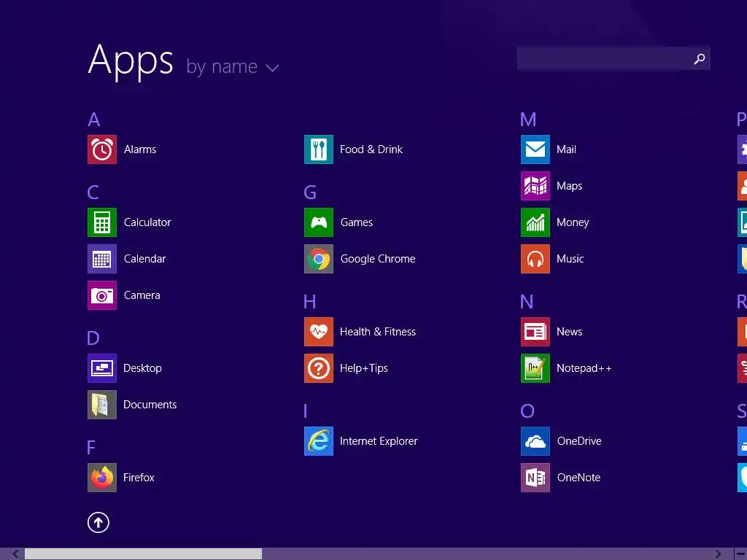Click the O group header letter
Image resolution: width=747 pixels, height=560 pixels.
point(527,411)
